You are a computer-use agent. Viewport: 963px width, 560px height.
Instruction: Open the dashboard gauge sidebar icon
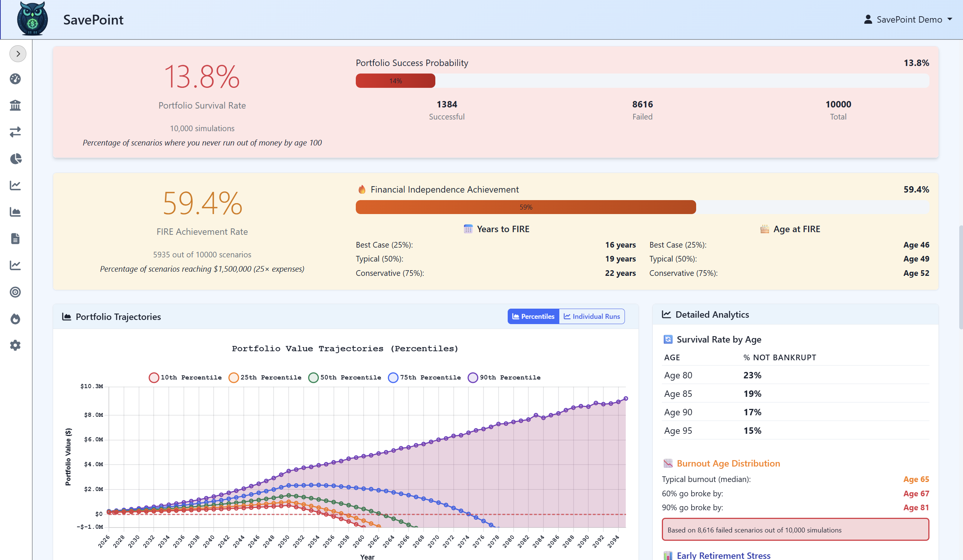click(15, 79)
